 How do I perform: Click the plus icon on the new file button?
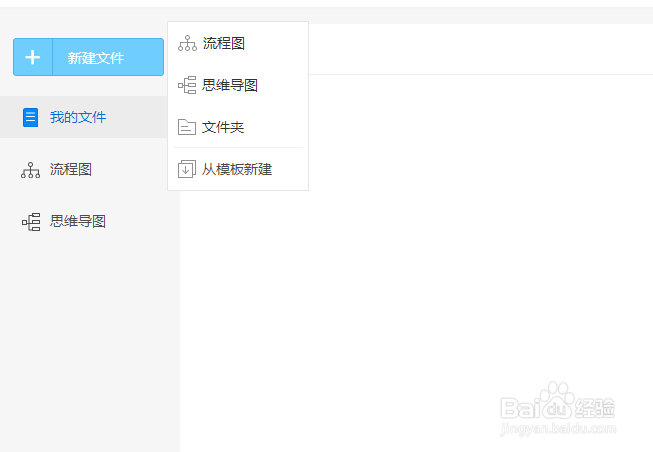33,57
